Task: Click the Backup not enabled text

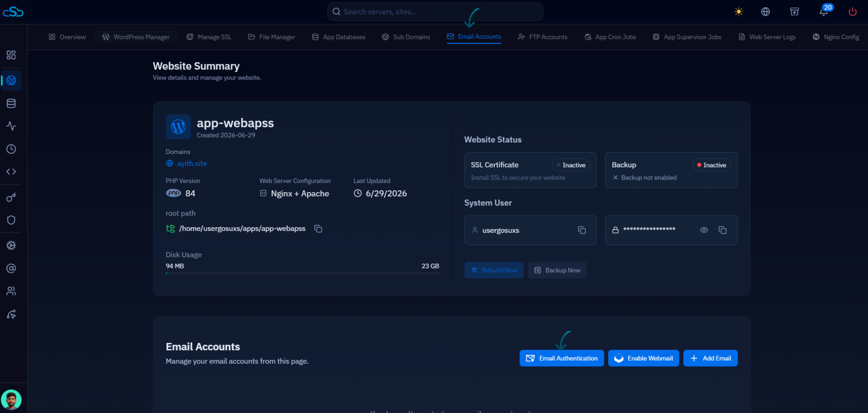Action: pyautogui.click(x=649, y=178)
